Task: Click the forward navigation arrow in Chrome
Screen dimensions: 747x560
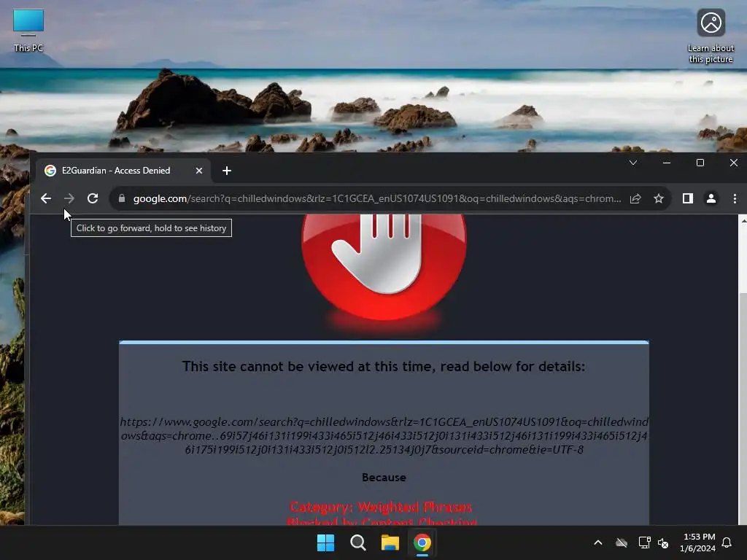Action: [69, 198]
